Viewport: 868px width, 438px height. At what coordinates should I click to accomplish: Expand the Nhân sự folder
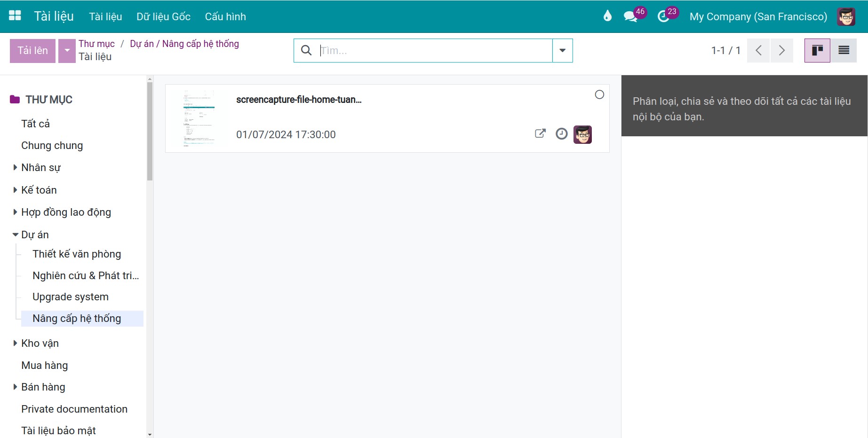(15, 167)
